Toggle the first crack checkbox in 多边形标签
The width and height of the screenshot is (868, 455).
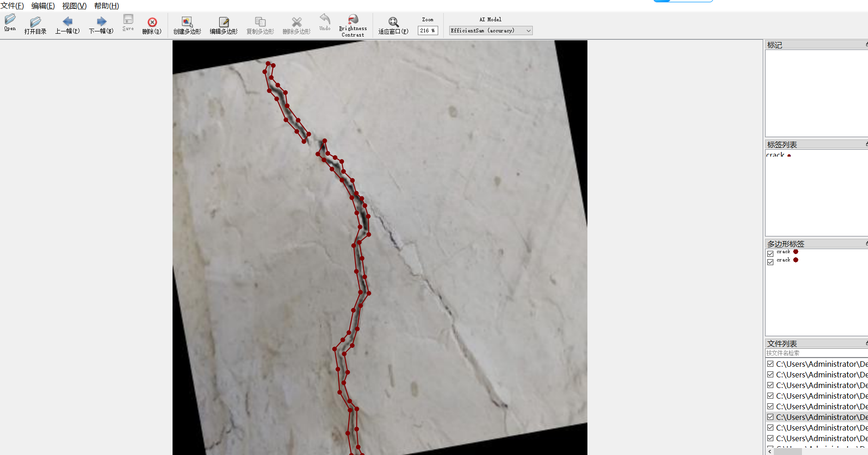[770, 254]
